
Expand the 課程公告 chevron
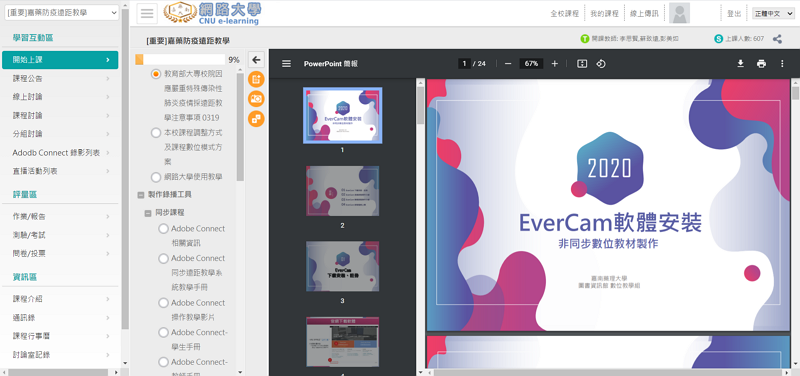108,79
